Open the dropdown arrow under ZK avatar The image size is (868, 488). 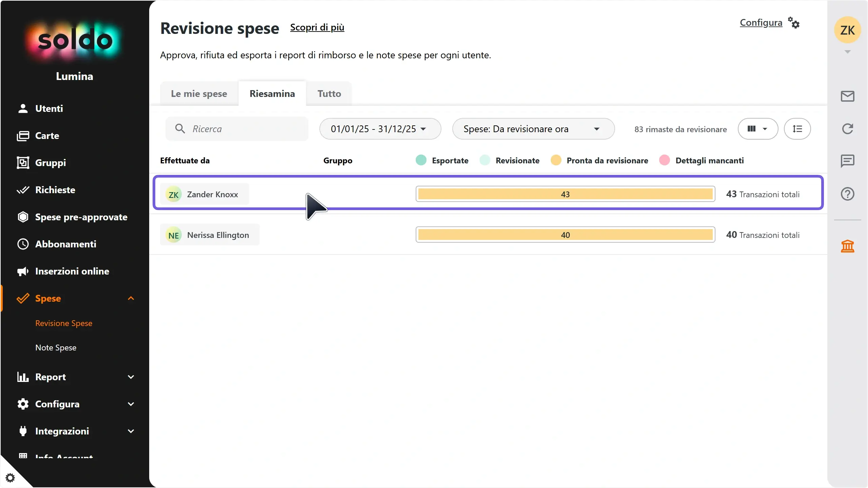[847, 52]
